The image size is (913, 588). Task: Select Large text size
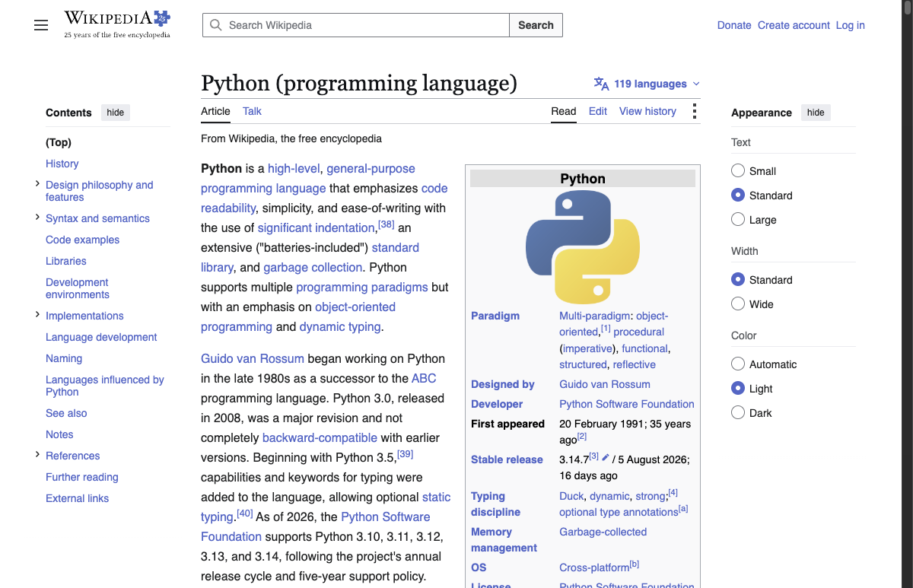[738, 220]
